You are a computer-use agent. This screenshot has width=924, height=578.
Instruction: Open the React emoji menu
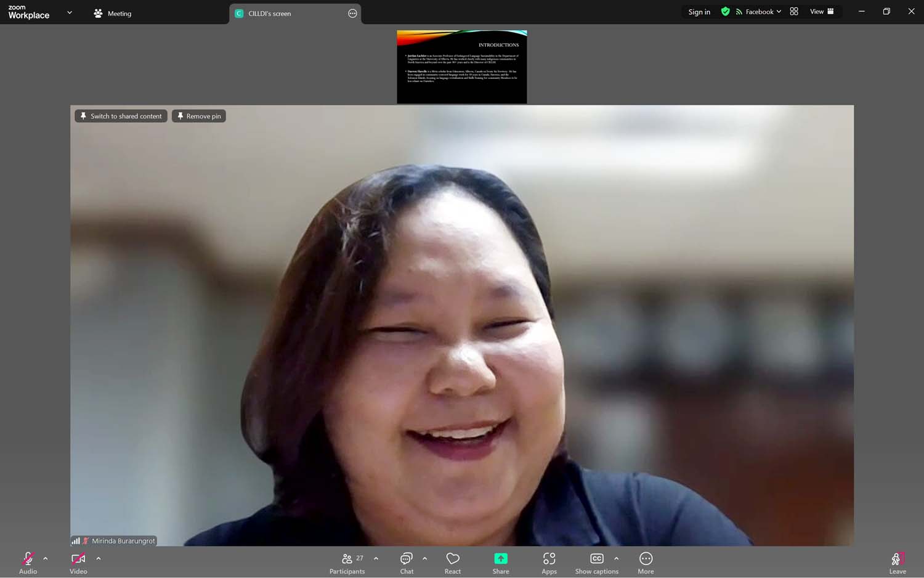[453, 562]
